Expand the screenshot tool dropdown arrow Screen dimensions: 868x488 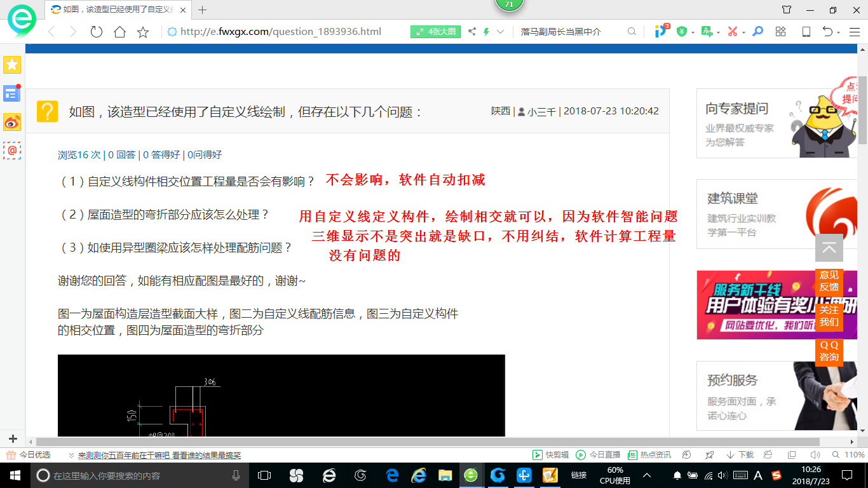pyautogui.click(x=743, y=32)
